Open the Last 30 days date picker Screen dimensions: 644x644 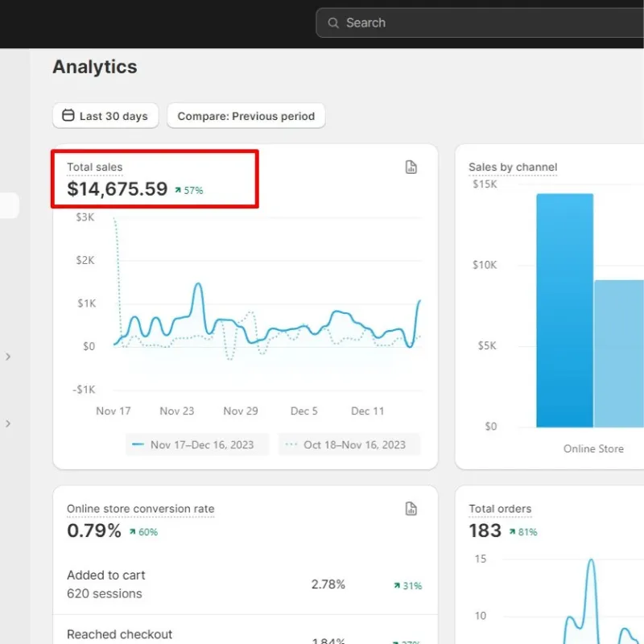click(x=105, y=116)
